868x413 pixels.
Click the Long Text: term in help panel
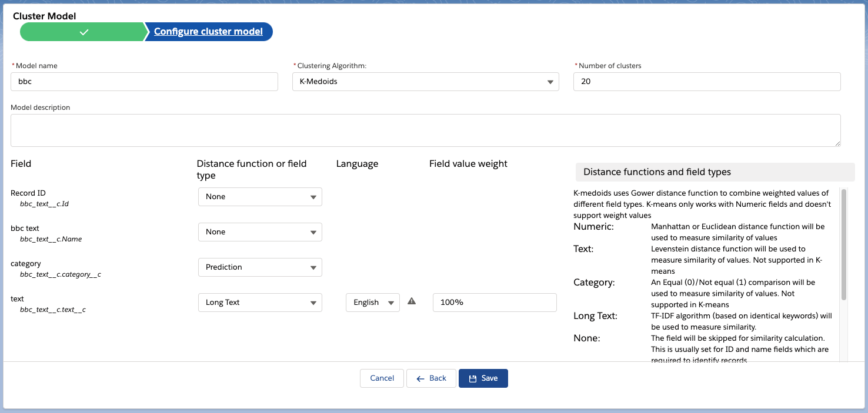tap(595, 316)
